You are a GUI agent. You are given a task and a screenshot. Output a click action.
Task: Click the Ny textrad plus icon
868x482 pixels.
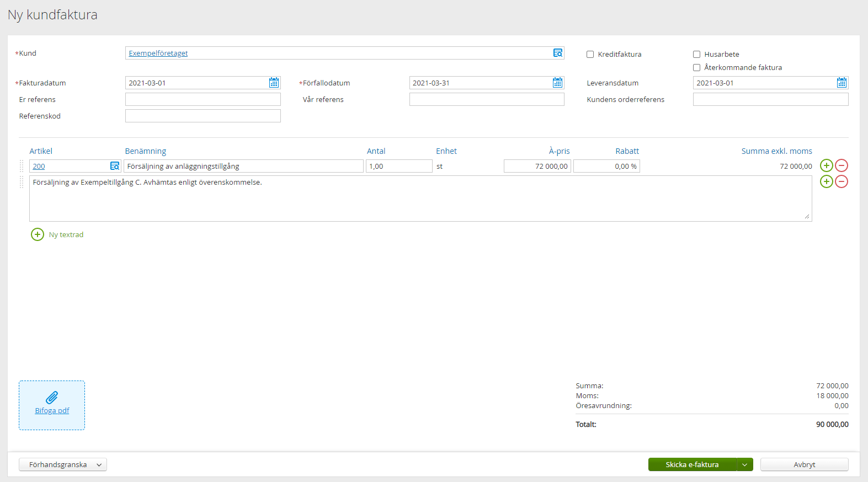click(38, 234)
